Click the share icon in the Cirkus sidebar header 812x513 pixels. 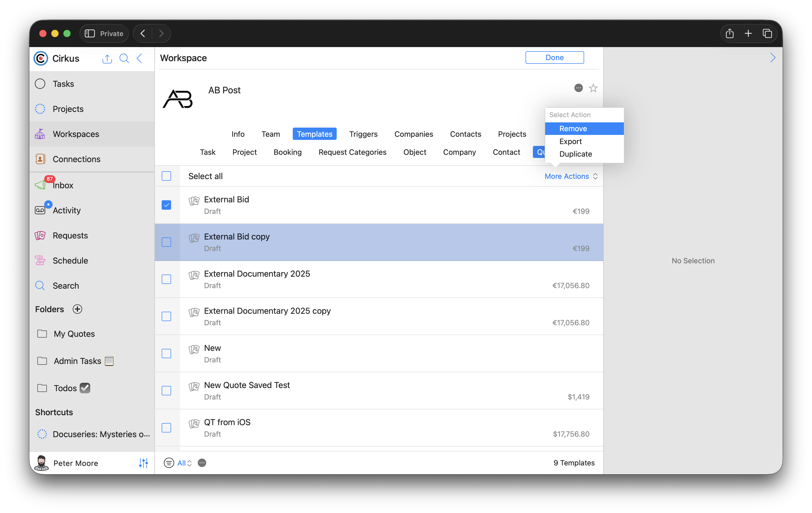(x=107, y=59)
